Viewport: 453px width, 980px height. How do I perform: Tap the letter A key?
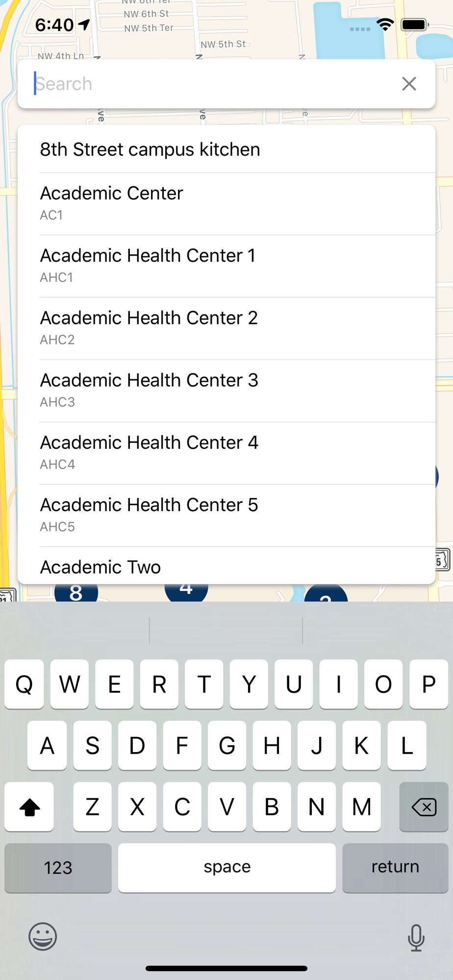(x=47, y=745)
